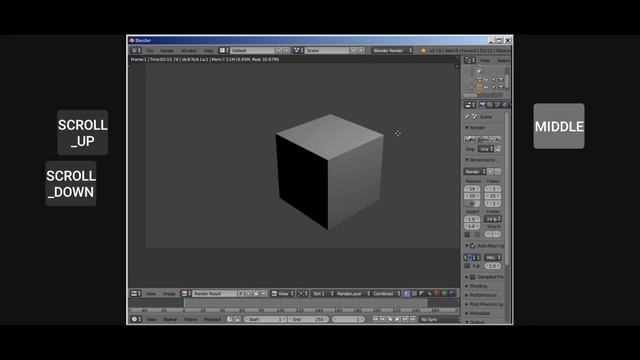Viewport: 640px width, 360px height.
Task: Toggle the Anti-Aliasing checkbox
Action: point(473,246)
